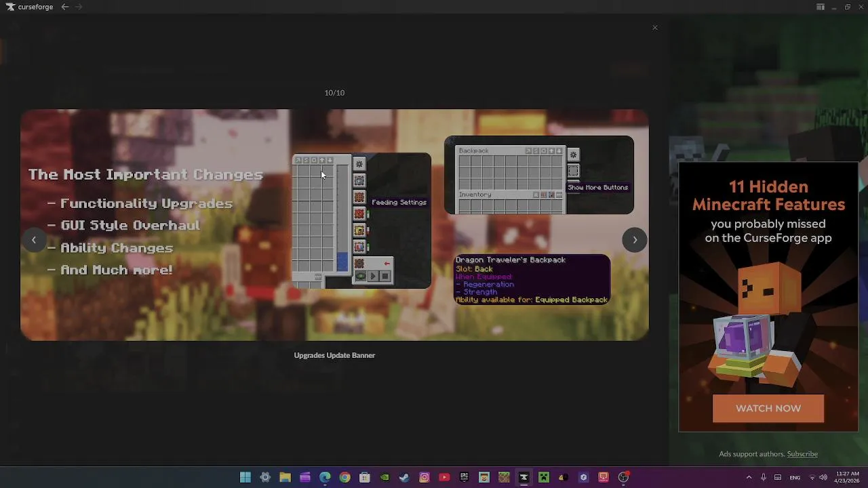Image resolution: width=868 pixels, height=488 pixels.
Task: Open the Windows Start menu
Action: coord(245,477)
